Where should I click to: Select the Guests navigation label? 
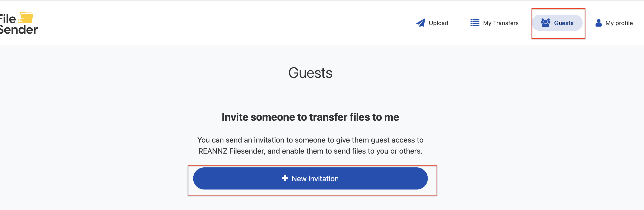pos(564,23)
